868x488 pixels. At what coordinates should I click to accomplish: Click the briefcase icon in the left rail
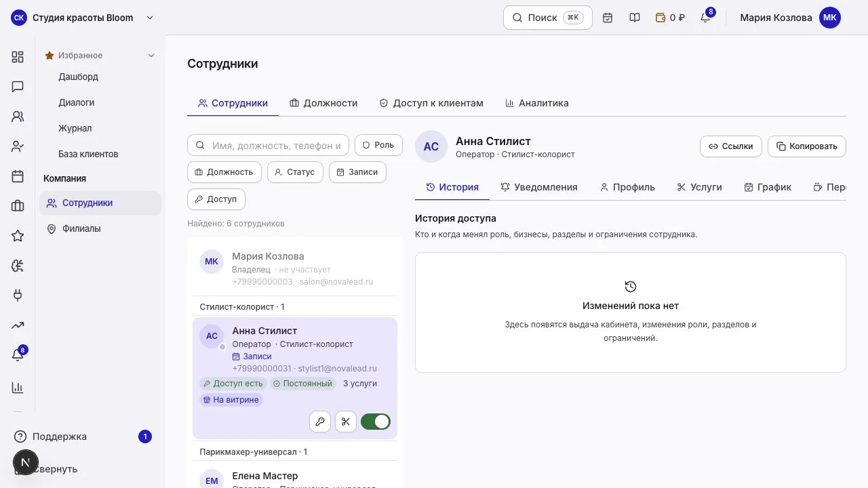pyautogui.click(x=18, y=206)
